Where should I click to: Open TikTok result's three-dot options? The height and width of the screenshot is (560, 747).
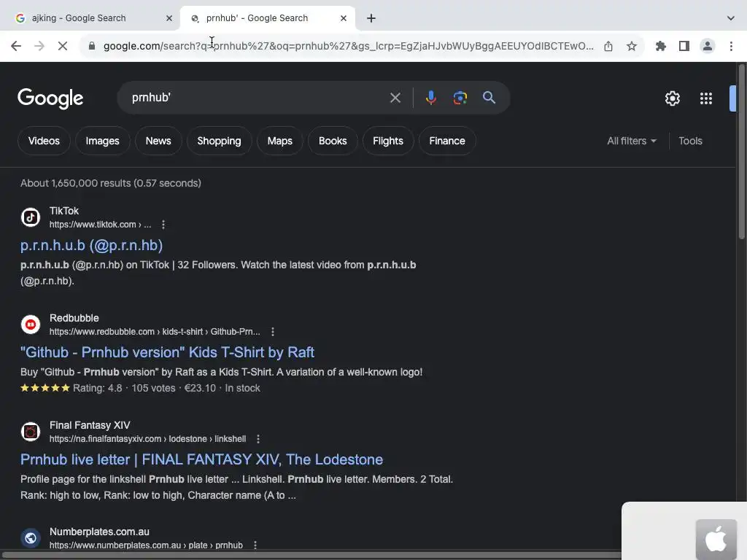click(163, 225)
